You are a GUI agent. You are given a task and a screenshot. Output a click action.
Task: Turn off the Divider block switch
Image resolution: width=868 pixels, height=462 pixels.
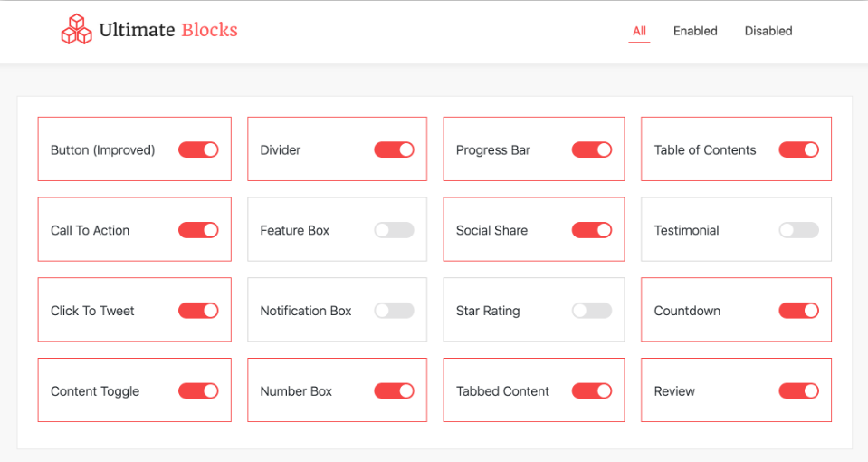point(394,149)
